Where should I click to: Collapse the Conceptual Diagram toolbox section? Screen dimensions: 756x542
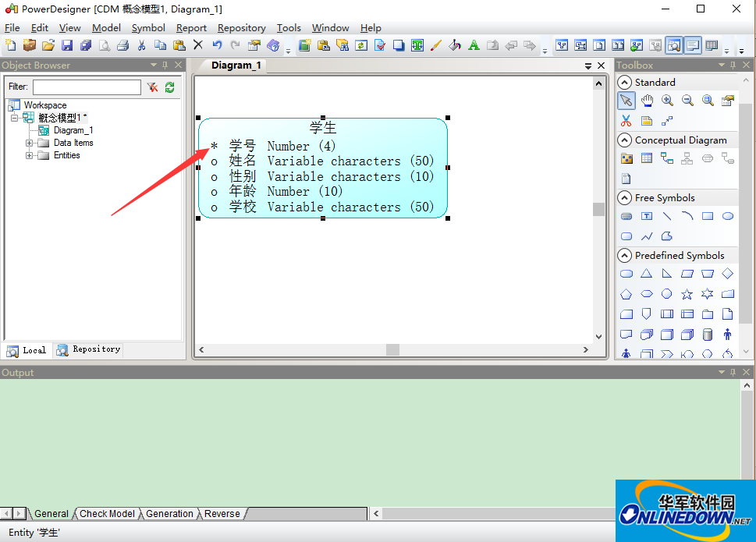[x=624, y=140]
